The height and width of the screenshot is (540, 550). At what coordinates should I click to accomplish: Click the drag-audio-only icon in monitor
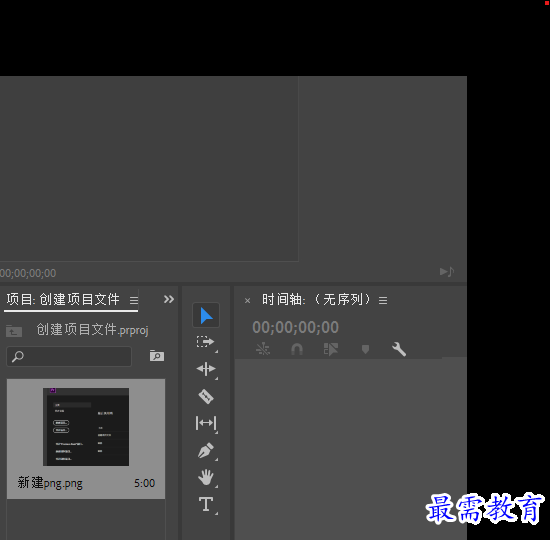(447, 272)
